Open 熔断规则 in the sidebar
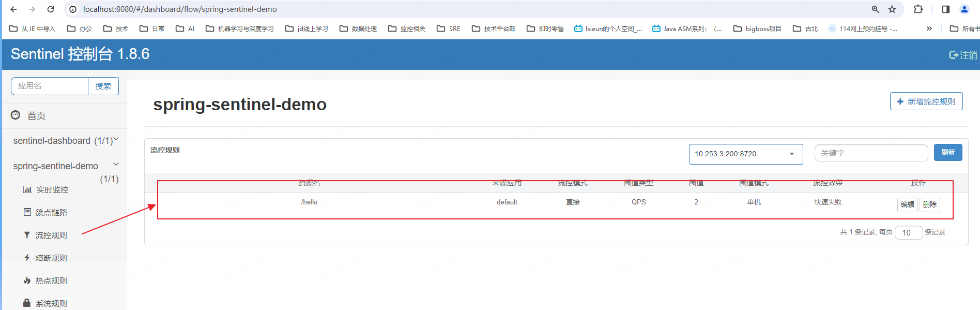Viewport: 980px width, 310px height. pos(45,258)
